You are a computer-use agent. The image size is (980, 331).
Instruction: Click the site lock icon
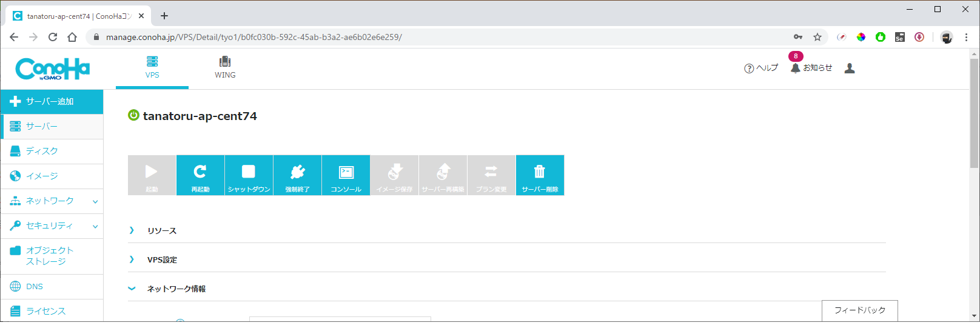96,37
